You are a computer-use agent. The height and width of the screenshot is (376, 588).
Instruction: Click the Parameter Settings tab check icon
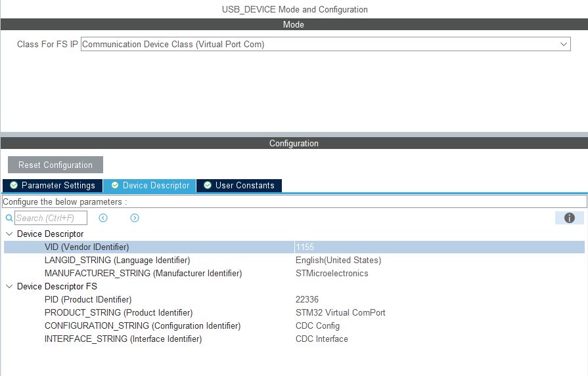(14, 185)
